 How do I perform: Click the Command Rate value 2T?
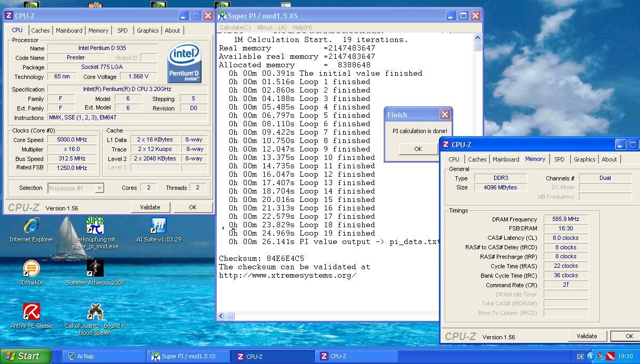point(566,285)
